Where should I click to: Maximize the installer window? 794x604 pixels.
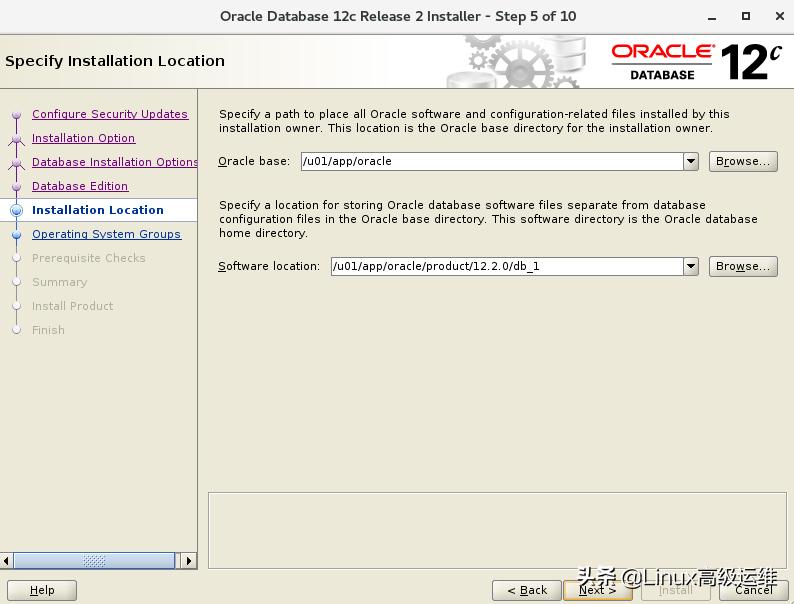point(745,16)
